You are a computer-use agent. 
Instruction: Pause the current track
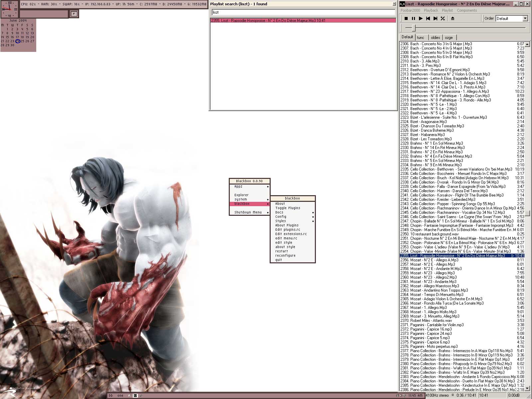coord(413,19)
